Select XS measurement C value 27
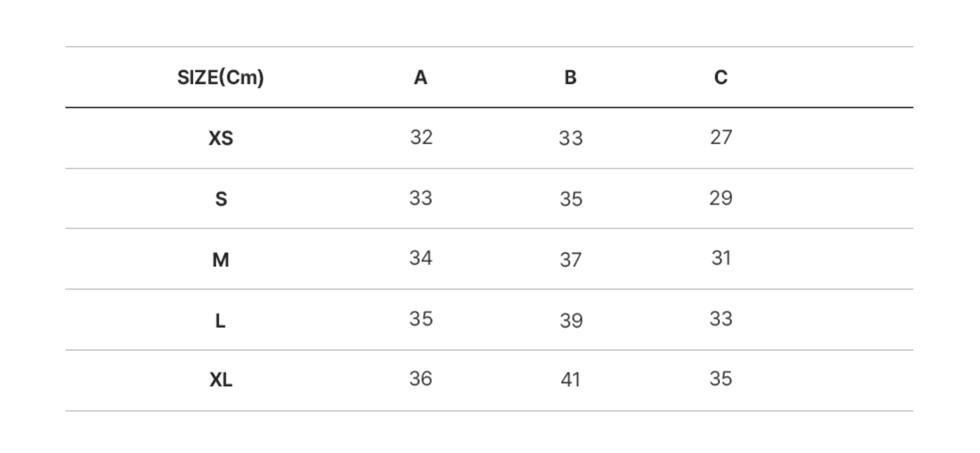This screenshot has width=980, height=453. pos(721,137)
